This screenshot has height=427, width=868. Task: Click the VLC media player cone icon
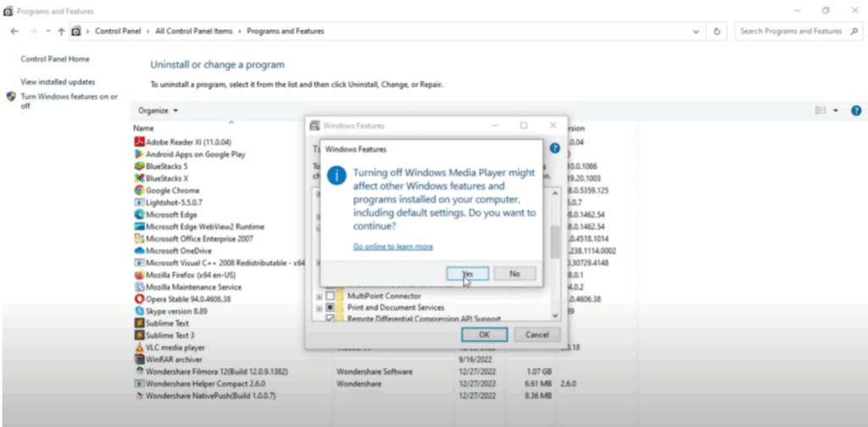tap(139, 347)
